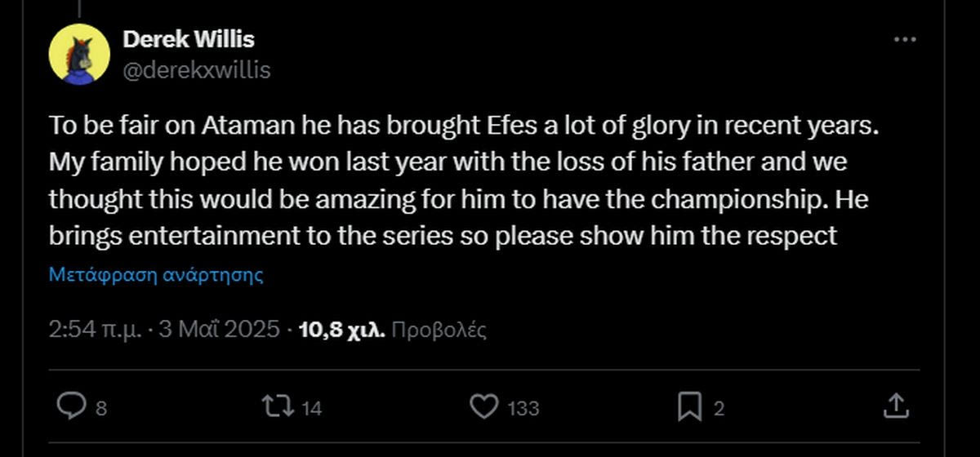
Task: Click the bookmark count 2
Action: [719, 408]
